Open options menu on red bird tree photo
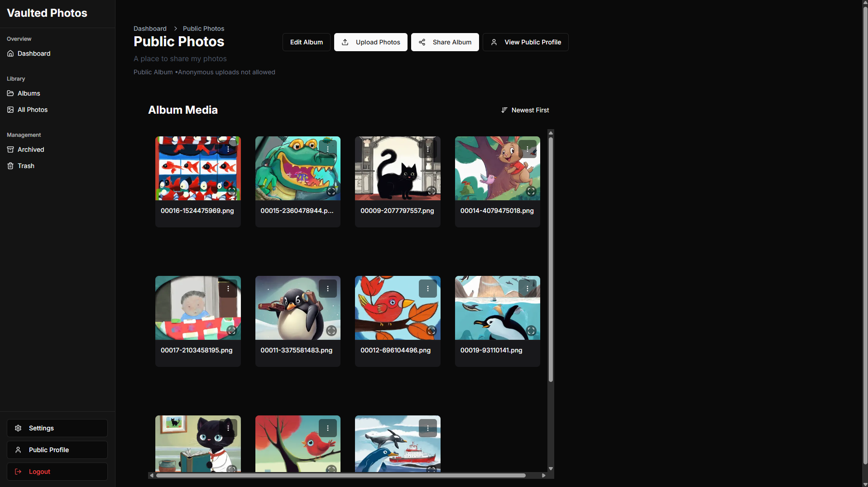The height and width of the screenshot is (487, 868). [x=328, y=428]
